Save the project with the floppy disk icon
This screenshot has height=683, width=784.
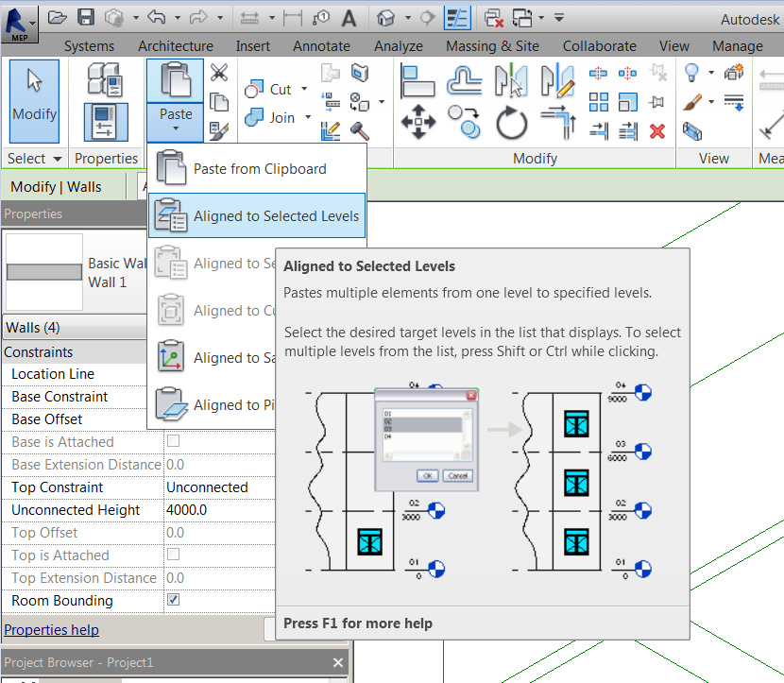86,18
